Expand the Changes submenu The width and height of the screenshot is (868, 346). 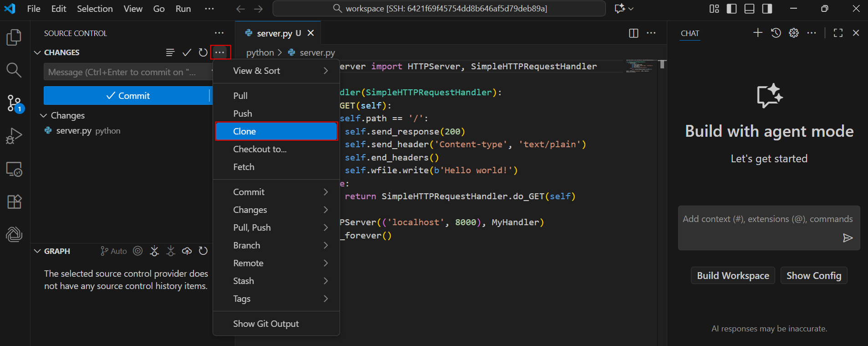(x=276, y=210)
